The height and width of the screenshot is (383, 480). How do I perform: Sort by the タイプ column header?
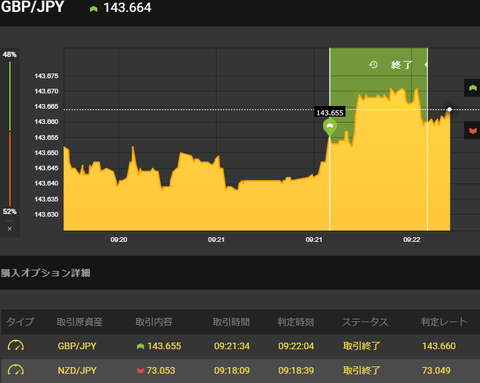20,322
